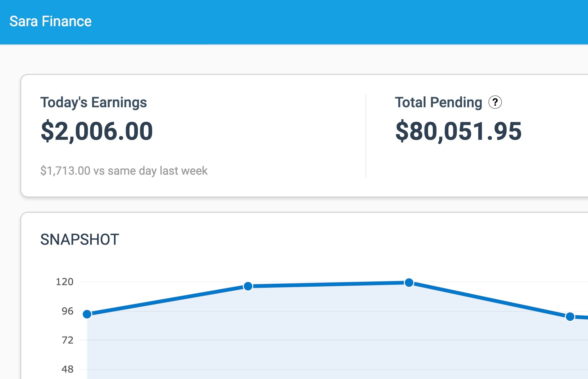This screenshot has height=379, width=588.
Task: Click the 120 y-axis label
Action: [x=65, y=282]
